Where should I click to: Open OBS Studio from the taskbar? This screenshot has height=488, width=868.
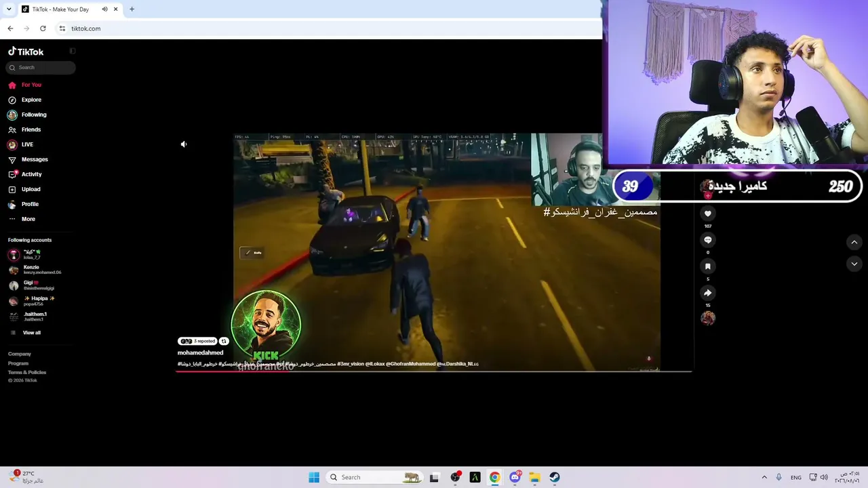point(455,477)
